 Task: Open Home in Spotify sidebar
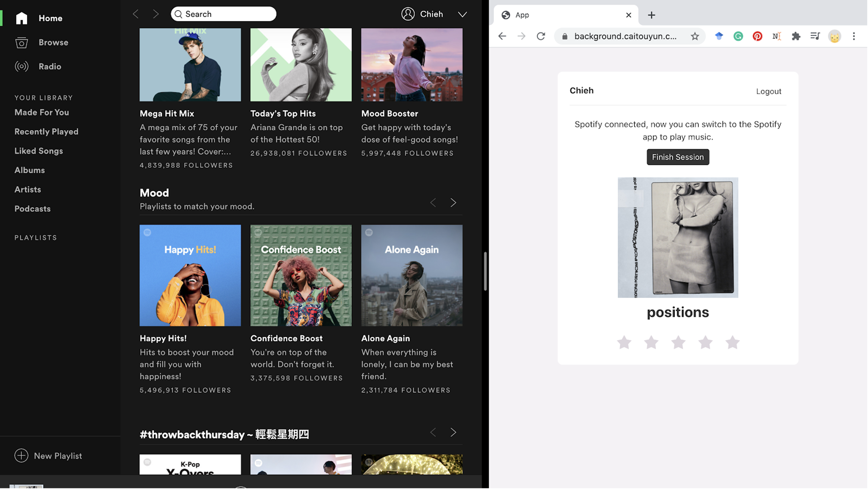tap(39, 18)
